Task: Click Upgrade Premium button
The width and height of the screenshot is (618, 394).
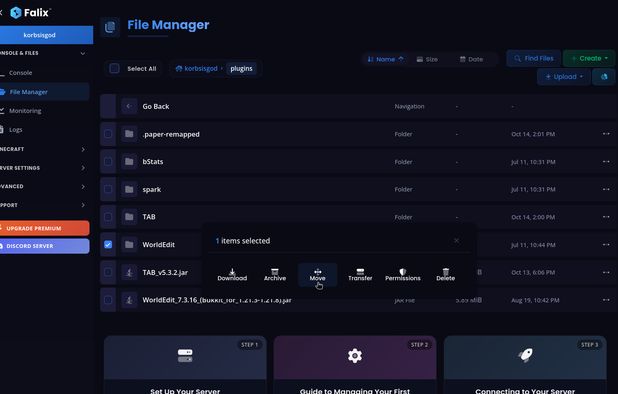Action: pos(45,228)
